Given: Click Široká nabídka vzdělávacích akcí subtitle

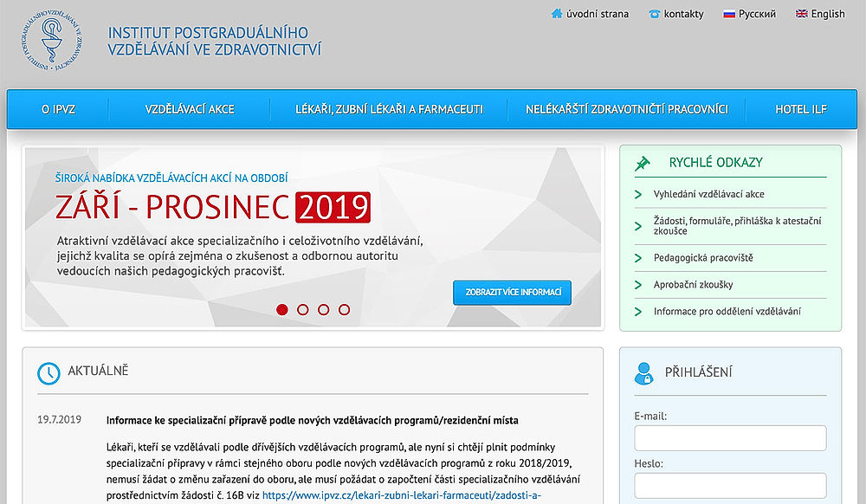Looking at the screenshot, I should click(x=171, y=178).
